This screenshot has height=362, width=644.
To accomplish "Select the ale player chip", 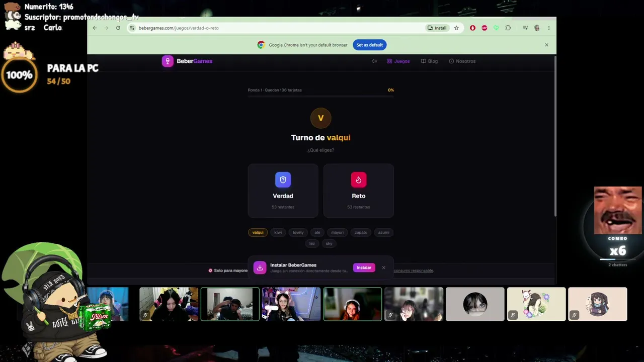I will coord(317,232).
